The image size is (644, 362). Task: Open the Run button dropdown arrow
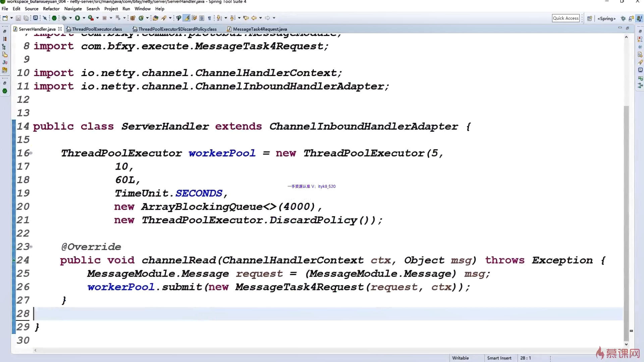point(84,18)
